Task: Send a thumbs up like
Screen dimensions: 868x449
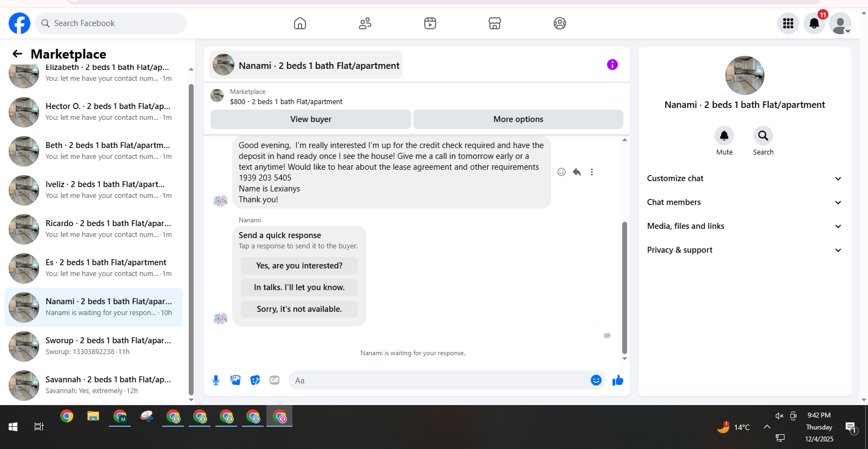Action: [618, 380]
